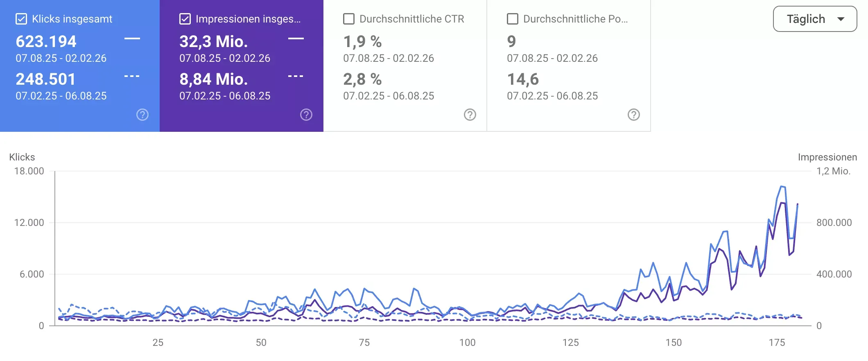868x361 pixels.
Task: Enable the Durchschnittliche Position checkbox
Action: pos(512,18)
